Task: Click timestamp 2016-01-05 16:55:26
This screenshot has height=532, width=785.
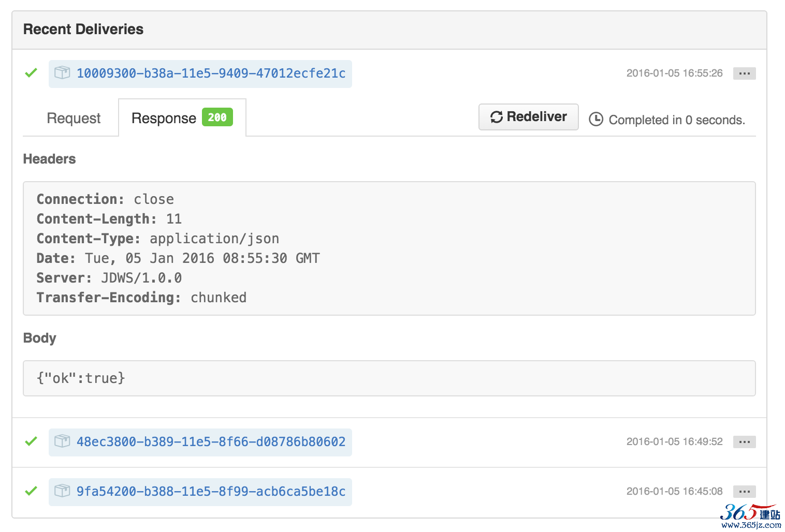Action: pyautogui.click(x=674, y=73)
